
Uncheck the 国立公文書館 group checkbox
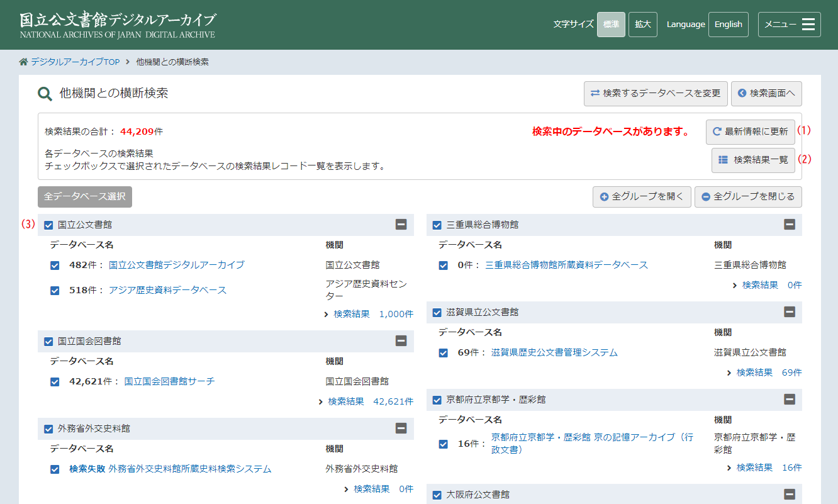48,225
